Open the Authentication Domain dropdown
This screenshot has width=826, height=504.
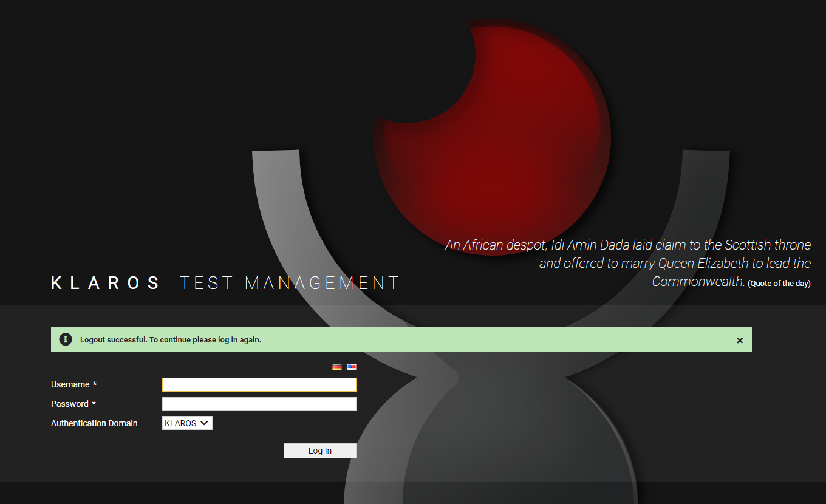(x=187, y=423)
